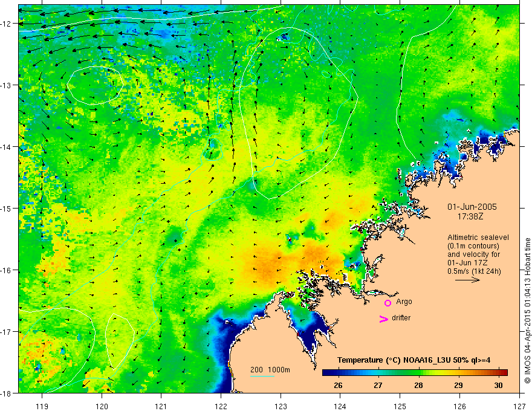Click the -15 latitude axis label
Viewport: 532px width, 411px height.
coord(6,209)
